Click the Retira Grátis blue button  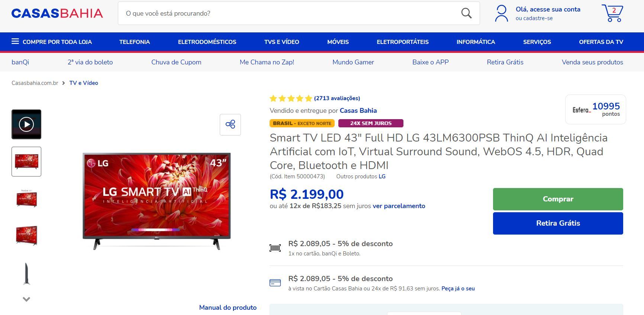pos(558,223)
